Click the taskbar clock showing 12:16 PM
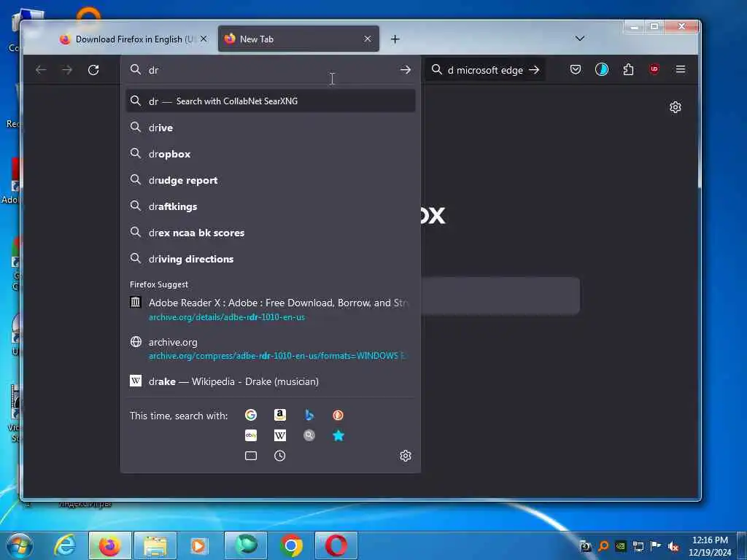Viewport: 747px width, 560px height. coord(709,545)
